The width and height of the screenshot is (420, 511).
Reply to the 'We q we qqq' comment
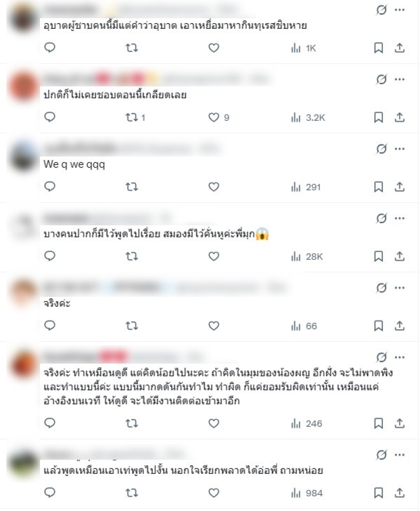49,187
